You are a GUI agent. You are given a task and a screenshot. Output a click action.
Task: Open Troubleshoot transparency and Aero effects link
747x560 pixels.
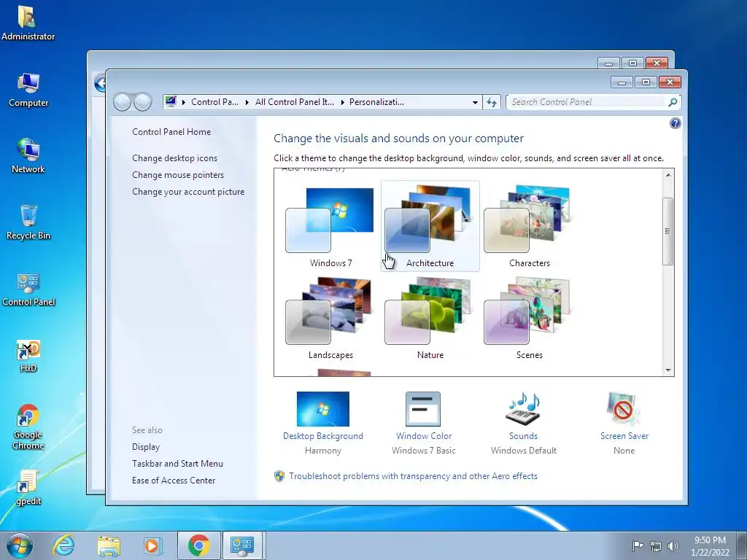(413, 476)
